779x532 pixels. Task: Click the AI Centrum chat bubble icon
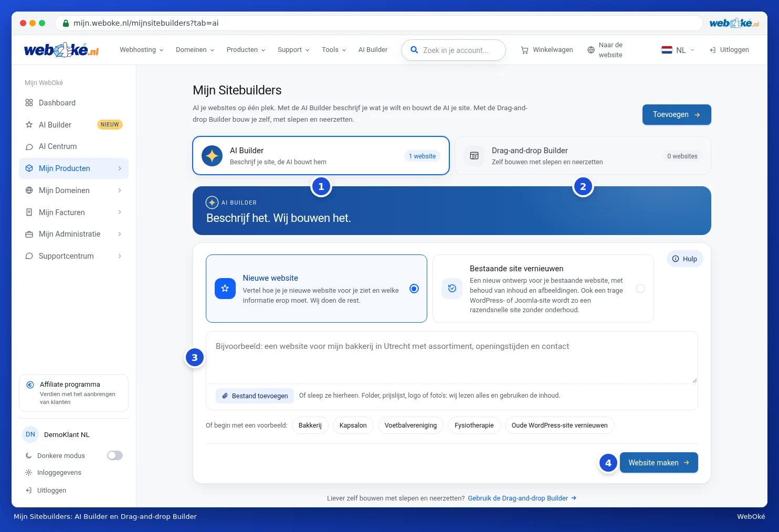coord(29,147)
